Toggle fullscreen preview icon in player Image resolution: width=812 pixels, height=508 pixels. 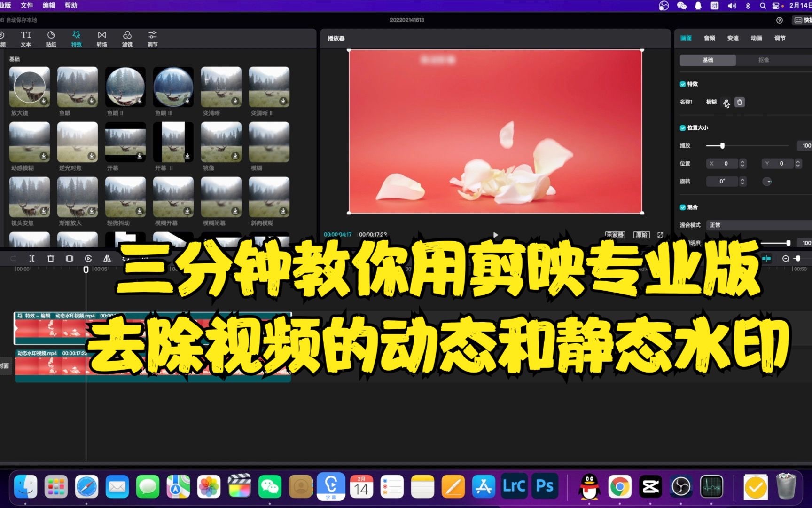coord(660,235)
